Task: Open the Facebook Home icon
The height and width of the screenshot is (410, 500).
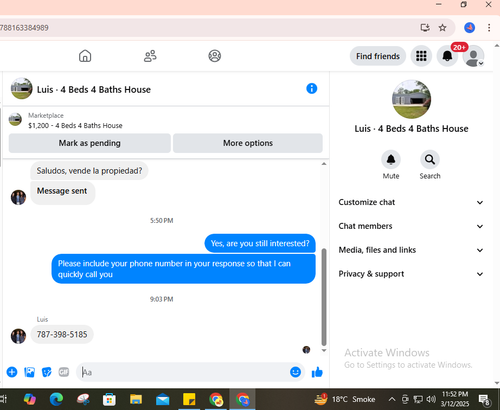Action: pos(85,56)
